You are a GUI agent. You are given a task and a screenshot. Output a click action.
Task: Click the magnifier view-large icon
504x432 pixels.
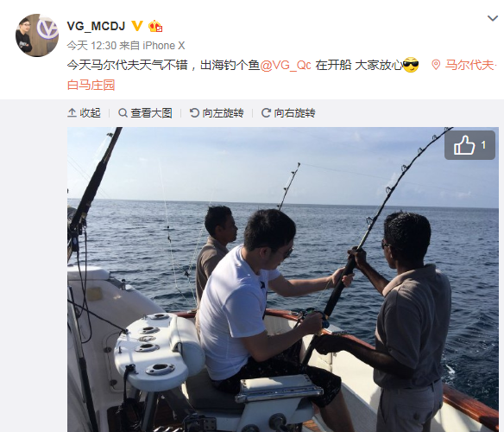click(x=123, y=113)
